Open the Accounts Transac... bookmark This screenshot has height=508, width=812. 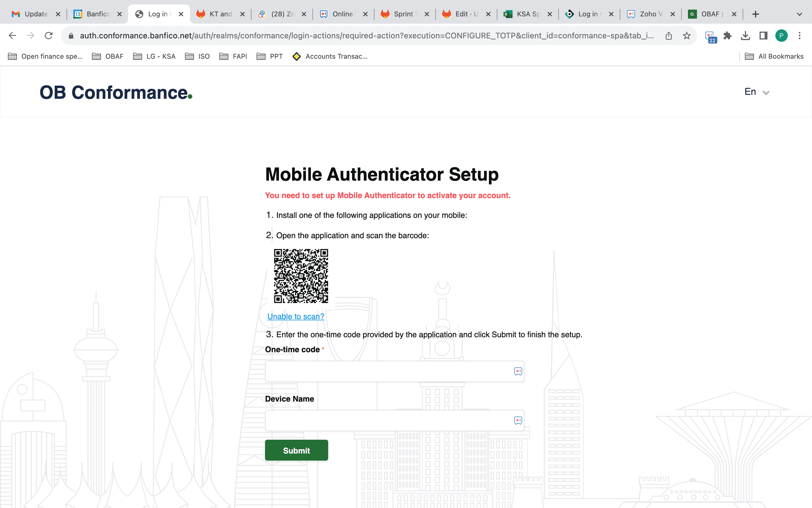(330, 56)
